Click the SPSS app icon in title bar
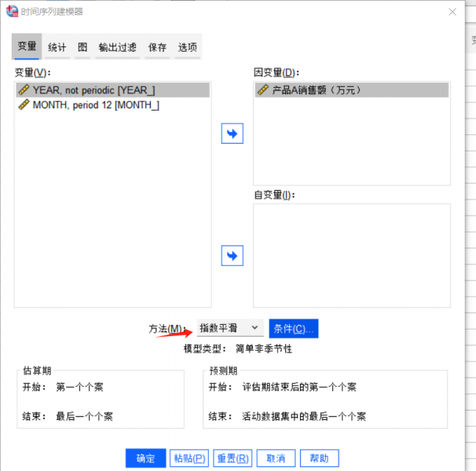Viewport: 476px width, 471px height. (12, 12)
